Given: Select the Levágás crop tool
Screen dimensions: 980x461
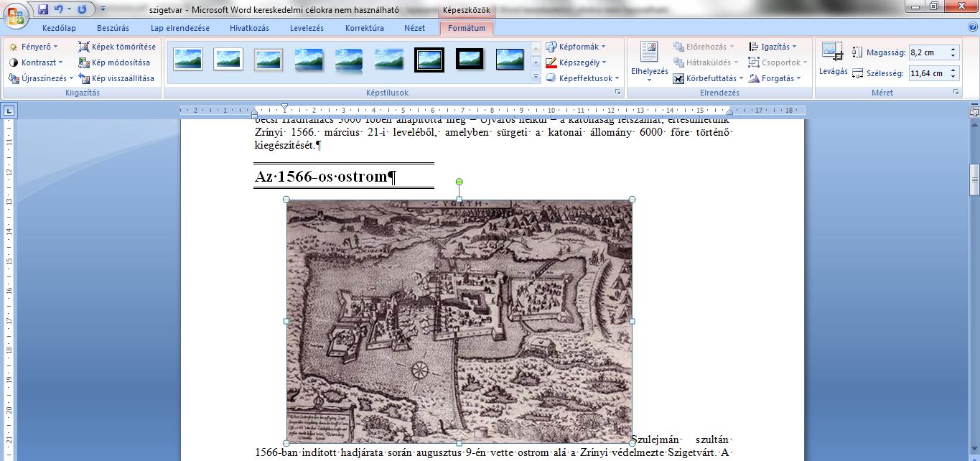Looking at the screenshot, I should 833,60.
